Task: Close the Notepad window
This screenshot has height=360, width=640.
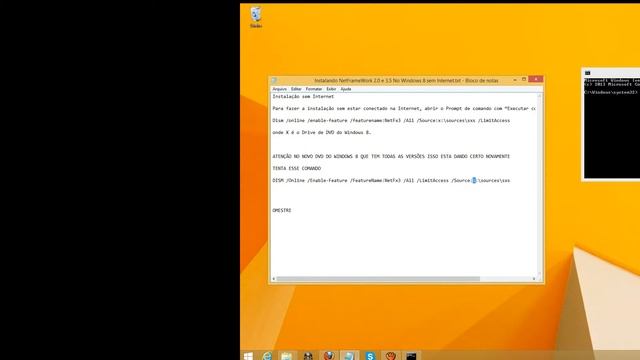Action: [536, 79]
